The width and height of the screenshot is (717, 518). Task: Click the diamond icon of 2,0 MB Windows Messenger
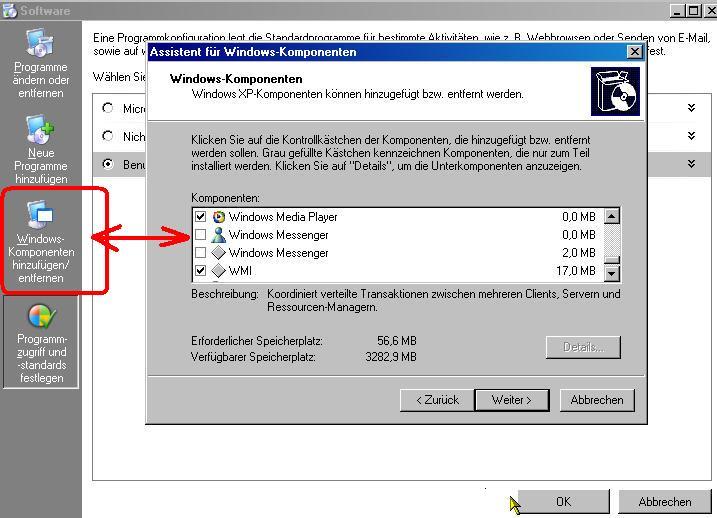tap(219, 253)
